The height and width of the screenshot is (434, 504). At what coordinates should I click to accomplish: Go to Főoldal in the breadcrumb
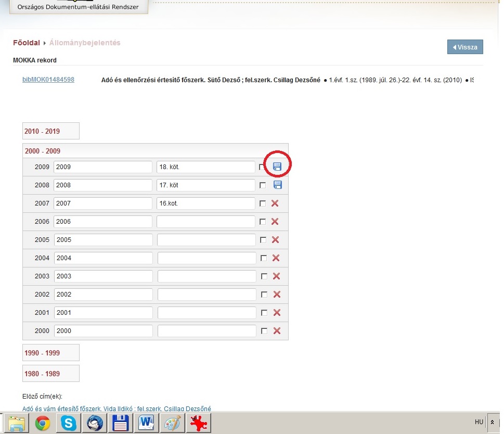(27, 43)
